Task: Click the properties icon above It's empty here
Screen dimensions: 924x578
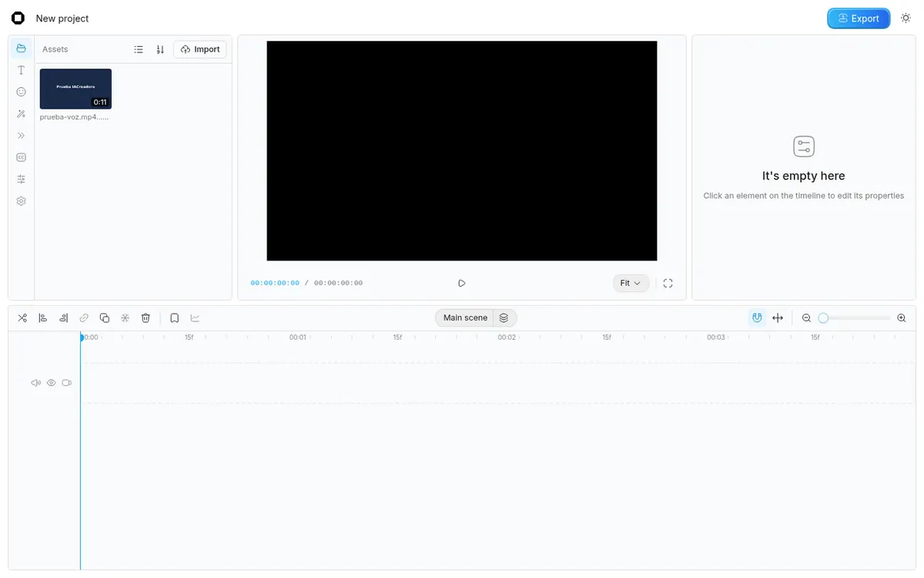Action: 804,146
